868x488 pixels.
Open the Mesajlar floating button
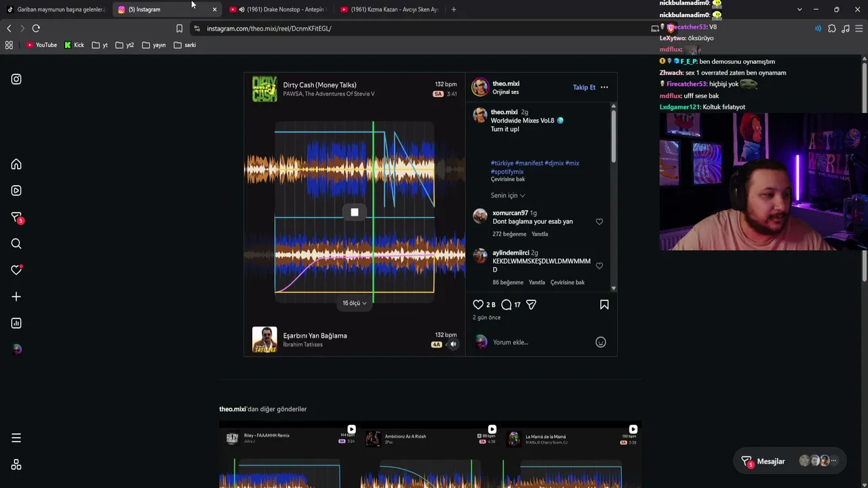791,462
